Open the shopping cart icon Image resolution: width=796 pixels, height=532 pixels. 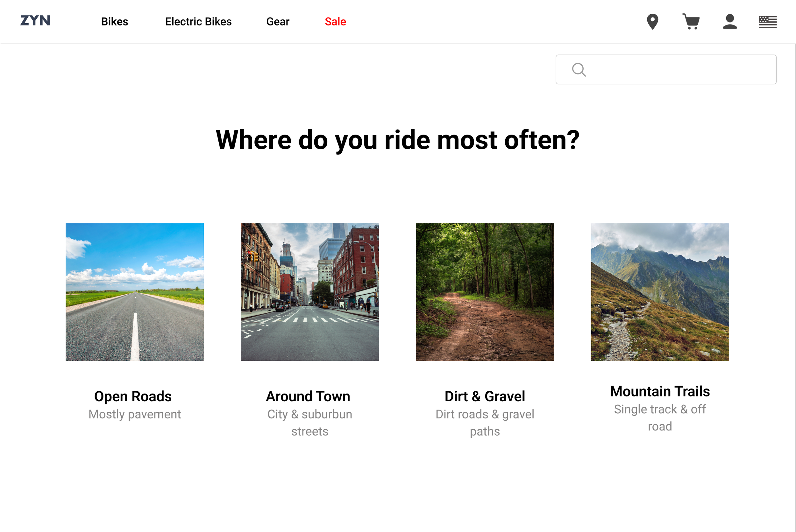[x=691, y=22]
